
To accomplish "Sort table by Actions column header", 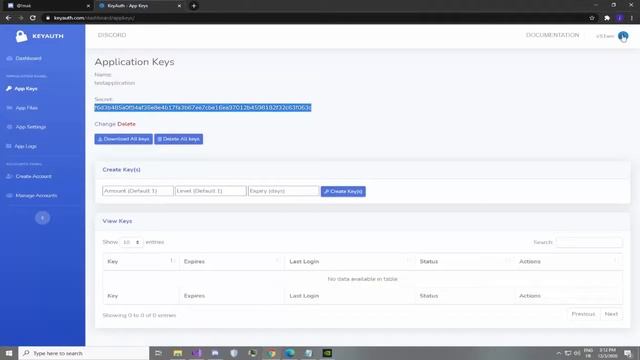I will (569, 261).
